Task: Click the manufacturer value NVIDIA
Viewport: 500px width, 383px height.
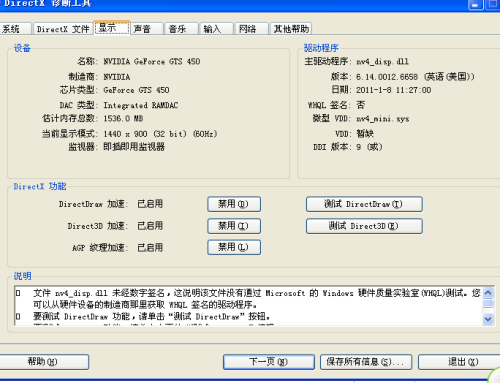Action: 117,77
